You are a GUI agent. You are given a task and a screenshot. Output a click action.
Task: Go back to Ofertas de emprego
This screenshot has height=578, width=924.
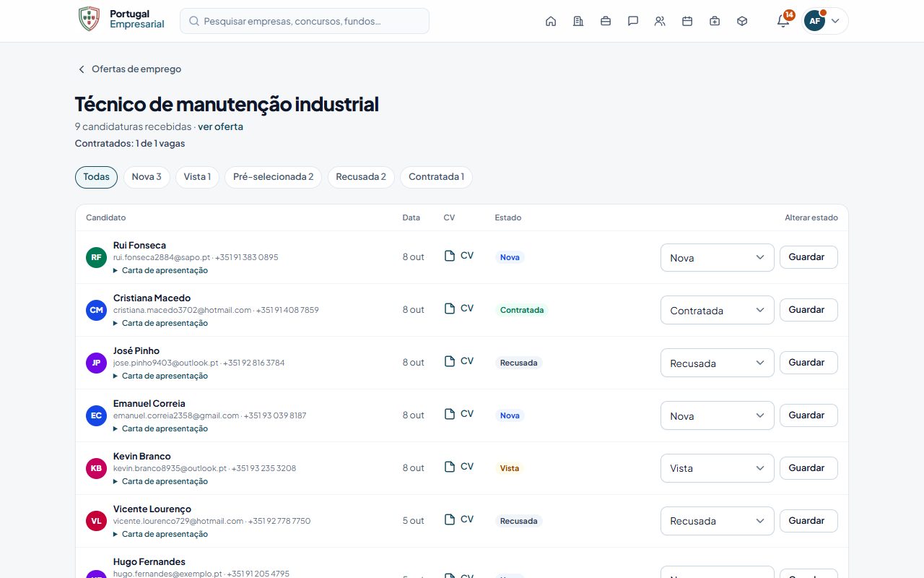click(129, 69)
